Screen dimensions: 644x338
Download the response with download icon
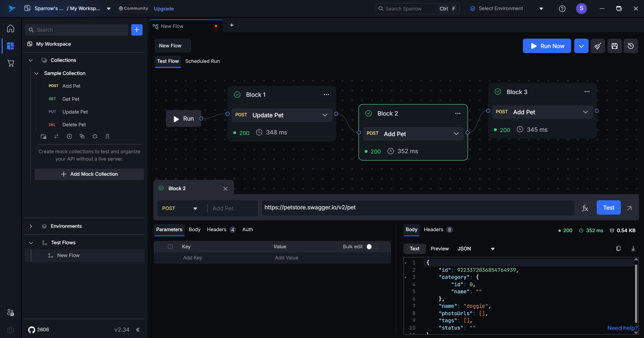click(x=633, y=249)
